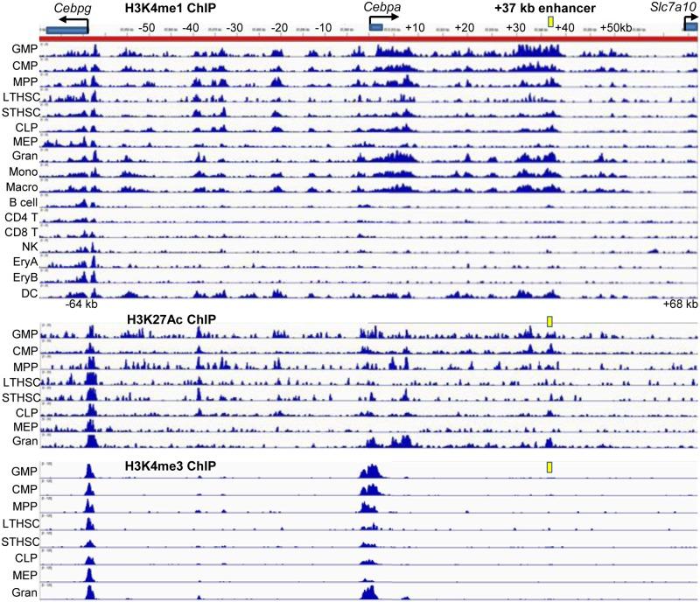Click the red chromosome position bar
Viewport: 700px width, 602px height.
(350, 39)
